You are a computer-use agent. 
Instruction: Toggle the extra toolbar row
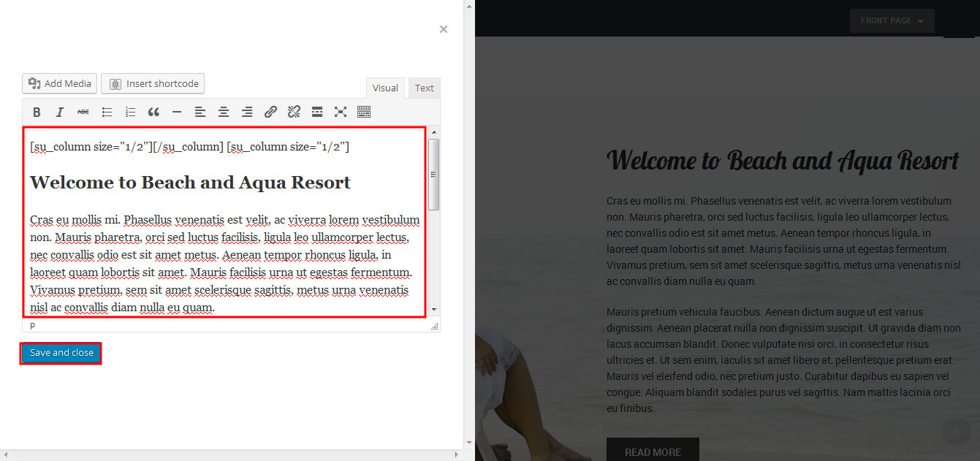tap(364, 112)
